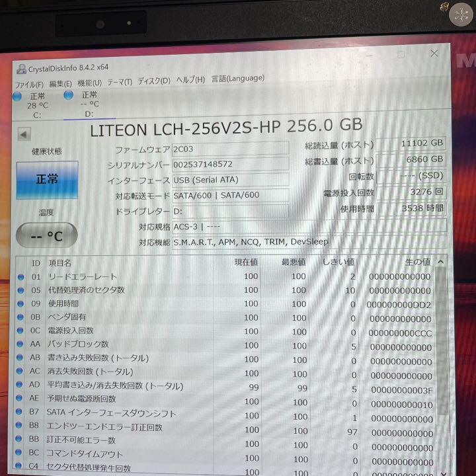Click the -- °C temperature button
This screenshot has height=476, width=476.
[x=47, y=235]
